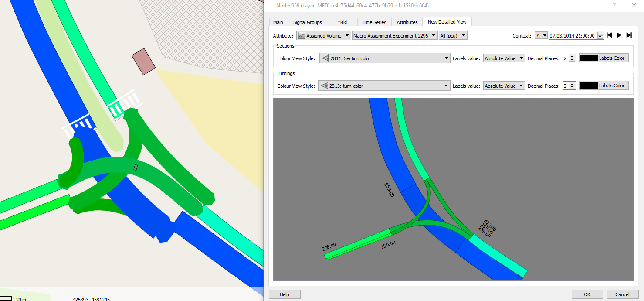Image resolution: width=644 pixels, height=301 pixels.
Task: Open the Assigned Volume attribute dropdown
Action: [x=323, y=36]
